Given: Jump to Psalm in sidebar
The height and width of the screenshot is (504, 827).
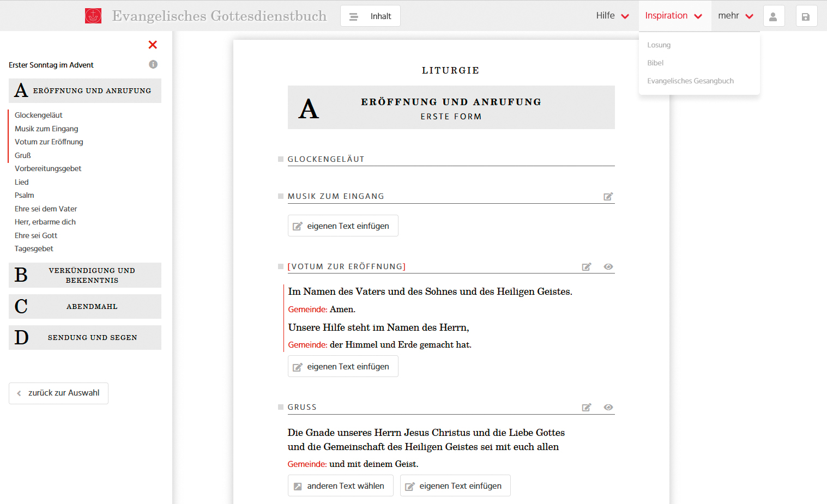Looking at the screenshot, I should point(25,196).
